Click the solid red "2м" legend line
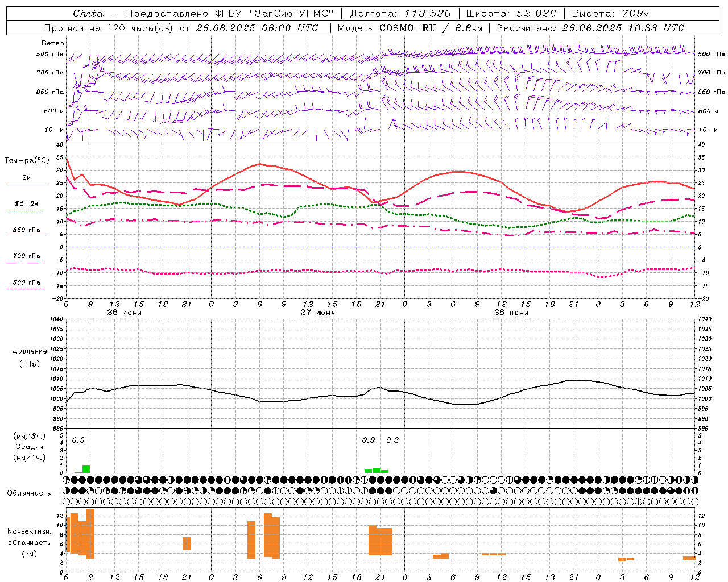 pos(26,184)
